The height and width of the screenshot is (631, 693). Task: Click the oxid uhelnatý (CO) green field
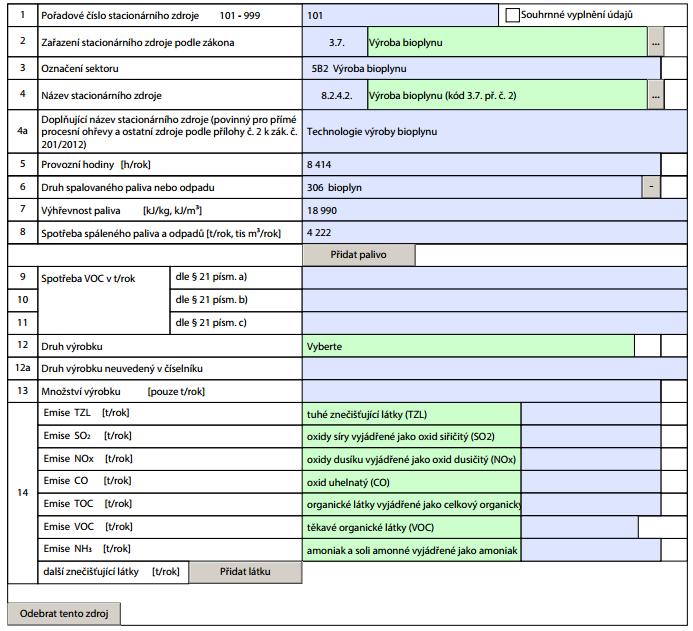pyautogui.click(x=411, y=482)
